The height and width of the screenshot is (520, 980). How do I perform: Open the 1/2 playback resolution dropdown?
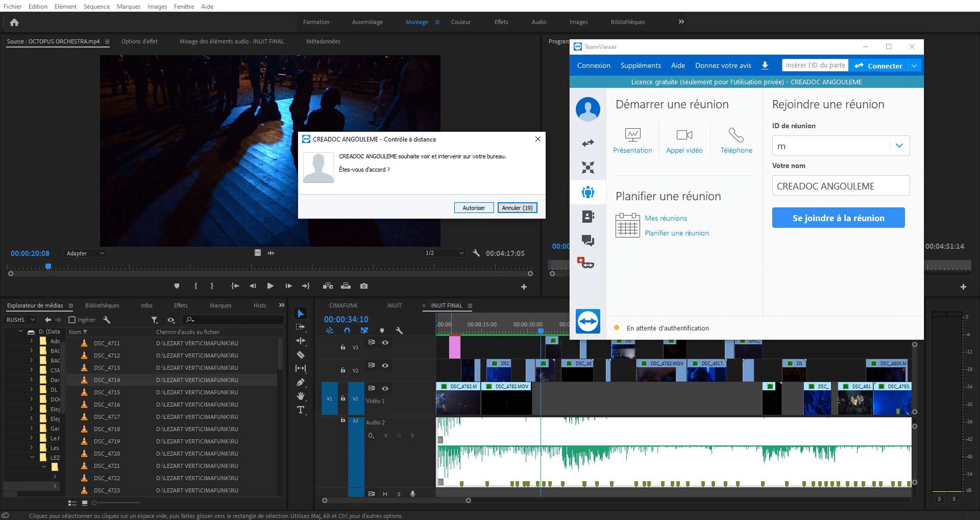tap(444, 253)
